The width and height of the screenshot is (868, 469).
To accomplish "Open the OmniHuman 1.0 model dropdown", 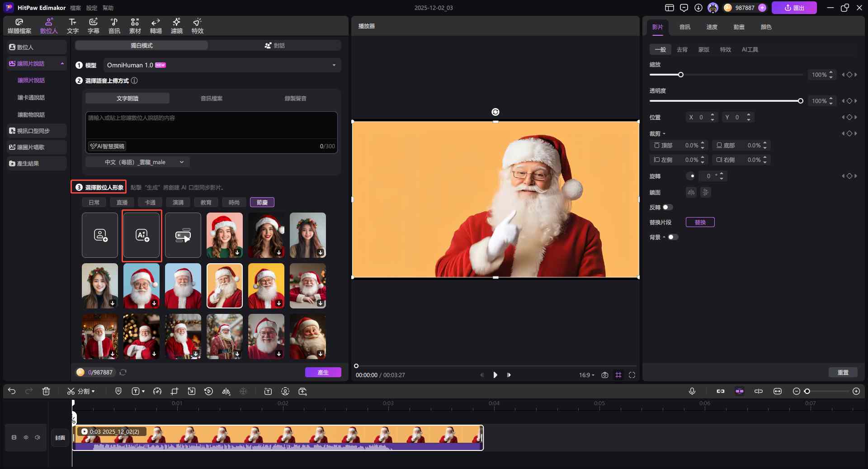I will 222,65.
